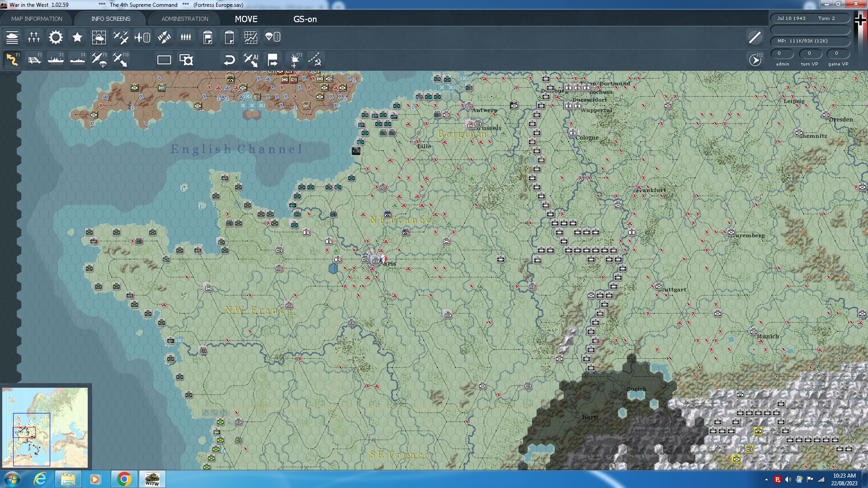Click the F11 battle explosion icon

tap(295, 60)
